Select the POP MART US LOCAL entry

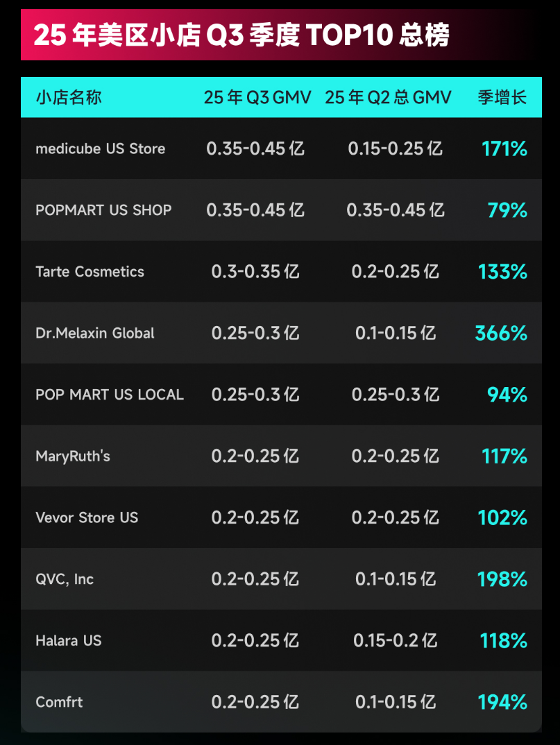[x=110, y=395]
